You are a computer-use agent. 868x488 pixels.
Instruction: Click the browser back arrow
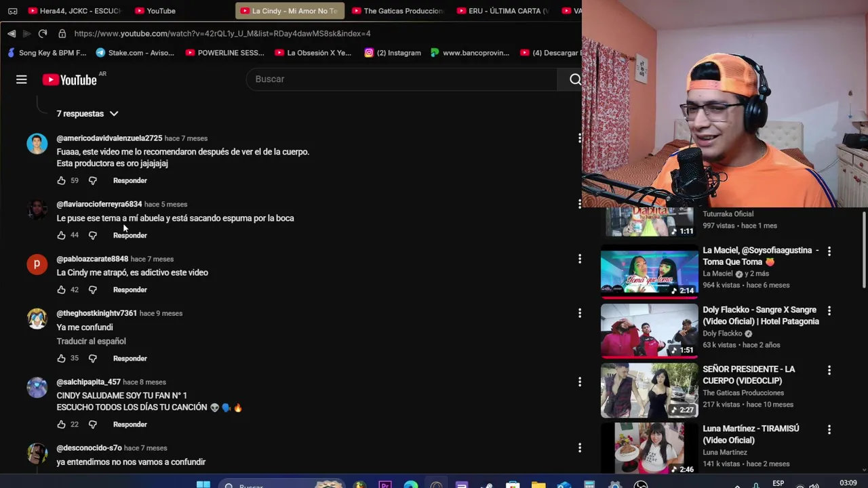tap(12, 33)
